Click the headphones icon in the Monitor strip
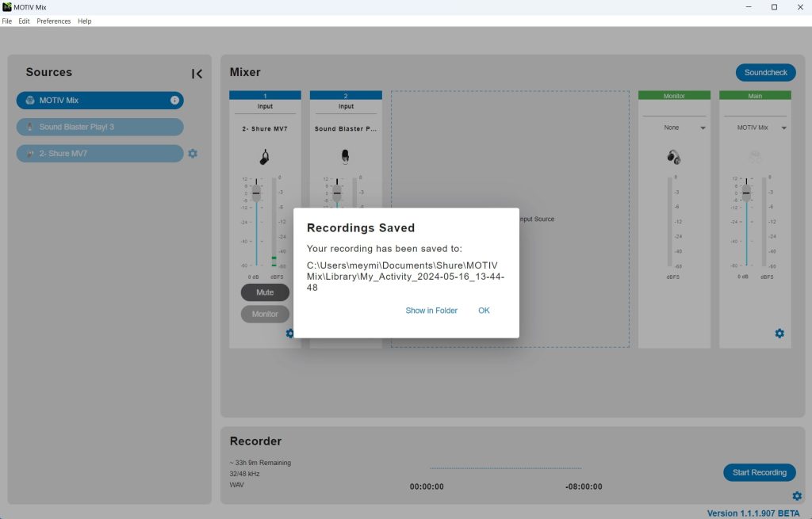Viewport: 812px width, 519px height. (x=675, y=156)
